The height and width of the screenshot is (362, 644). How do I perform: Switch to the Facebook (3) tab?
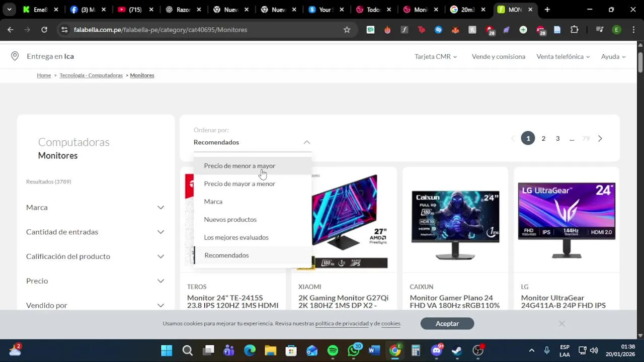click(x=87, y=10)
